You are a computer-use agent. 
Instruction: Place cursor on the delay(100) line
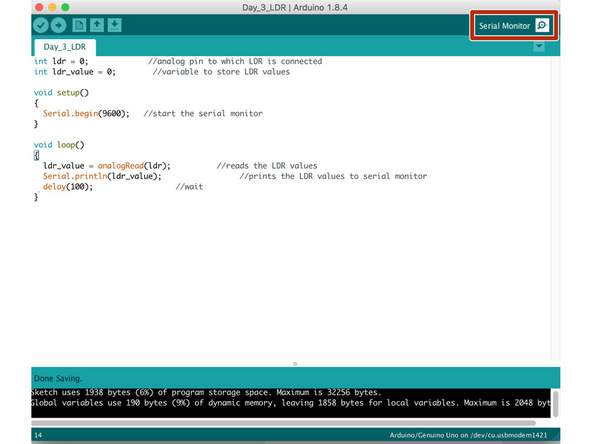pos(68,187)
